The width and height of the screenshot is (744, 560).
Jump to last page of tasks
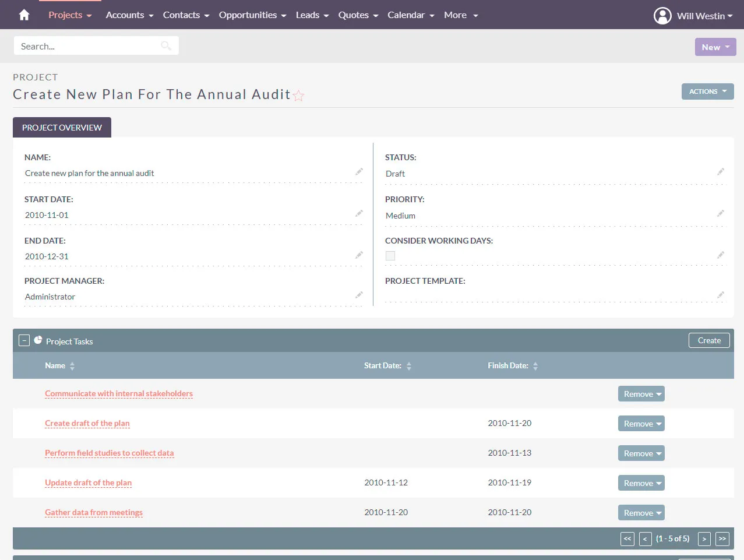click(722, 539)
